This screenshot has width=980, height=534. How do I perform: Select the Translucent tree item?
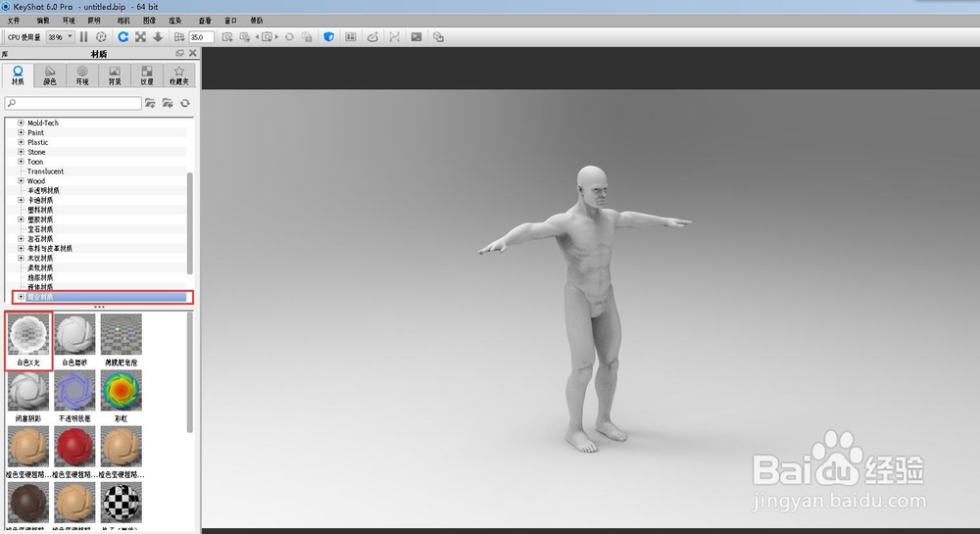coord(45,171)
